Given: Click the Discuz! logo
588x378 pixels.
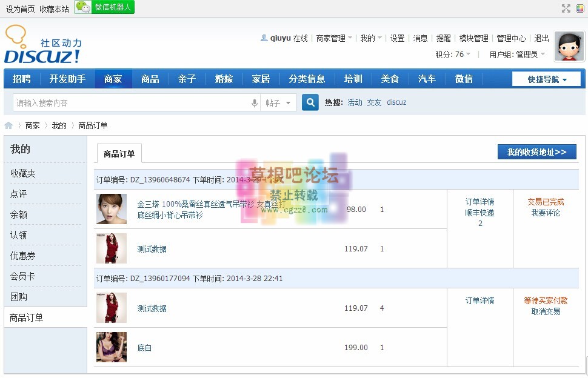Looking at the screenshot, I should coord(42,45).
